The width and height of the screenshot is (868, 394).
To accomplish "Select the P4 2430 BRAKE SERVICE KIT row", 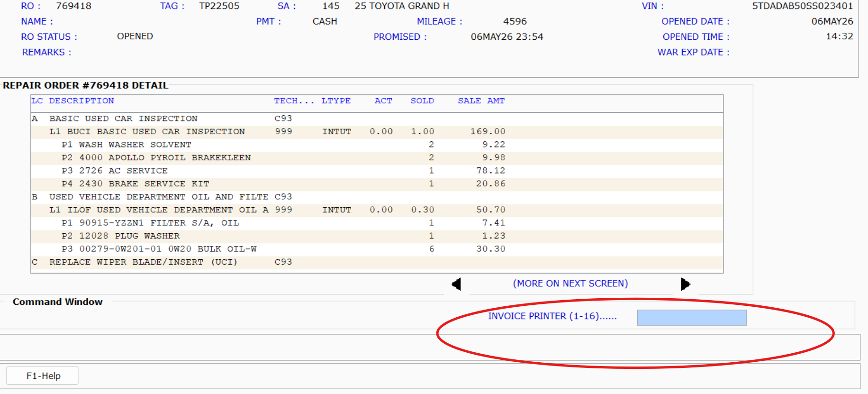I will click(x=377, y=184).
